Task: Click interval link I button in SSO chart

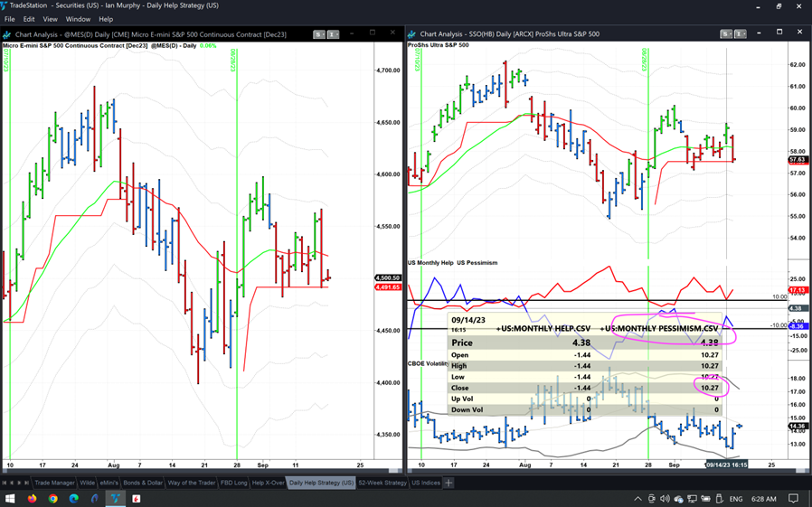Action: (740, 34)
